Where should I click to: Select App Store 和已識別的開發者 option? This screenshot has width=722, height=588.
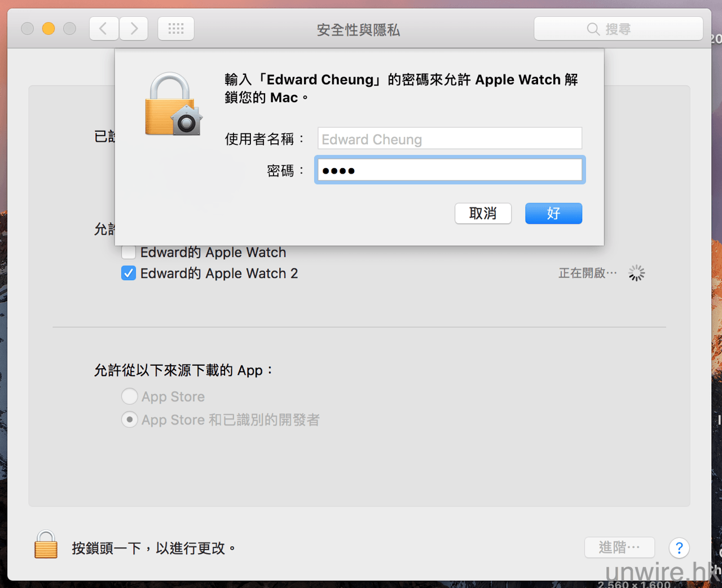[130, 419]
